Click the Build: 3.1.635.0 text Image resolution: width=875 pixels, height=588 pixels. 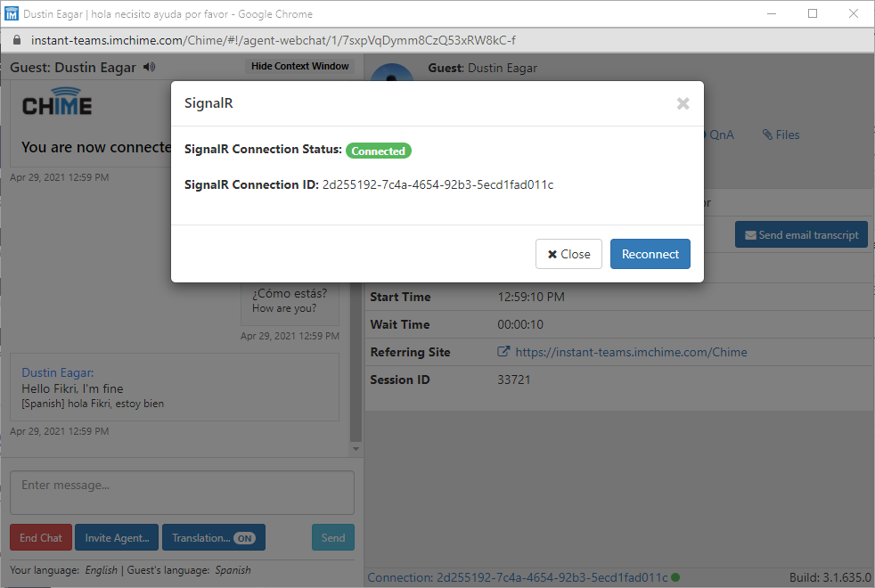[x=830, y=577]
